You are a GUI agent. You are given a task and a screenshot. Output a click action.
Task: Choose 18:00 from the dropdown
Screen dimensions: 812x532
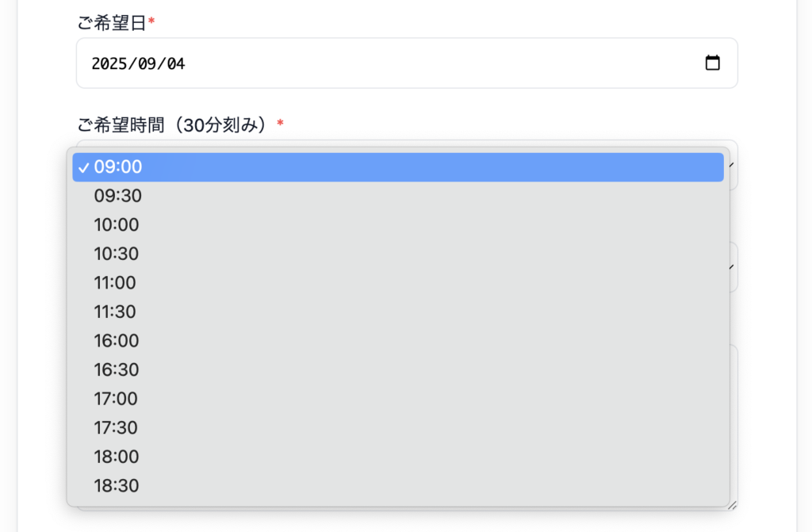click(x=398, y=457)
